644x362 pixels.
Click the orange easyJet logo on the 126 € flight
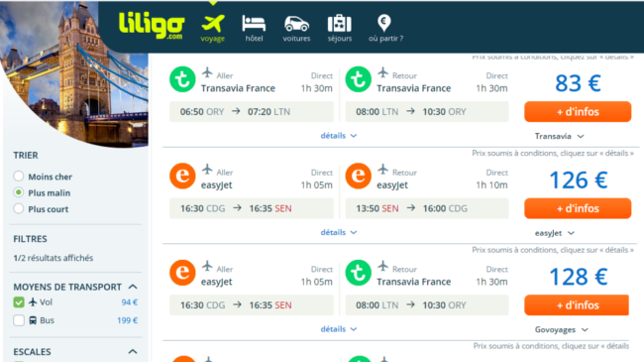(x=182, y=177)
